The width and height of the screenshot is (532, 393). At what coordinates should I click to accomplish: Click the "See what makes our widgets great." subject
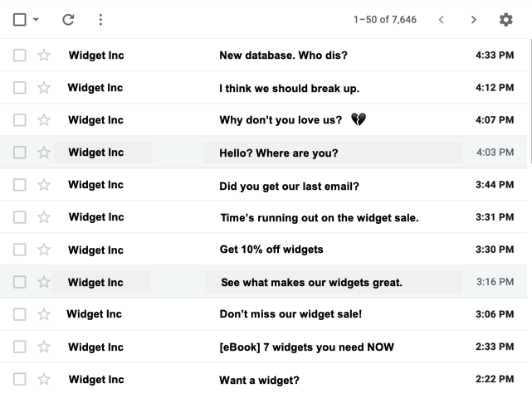[x=311, y=283]
